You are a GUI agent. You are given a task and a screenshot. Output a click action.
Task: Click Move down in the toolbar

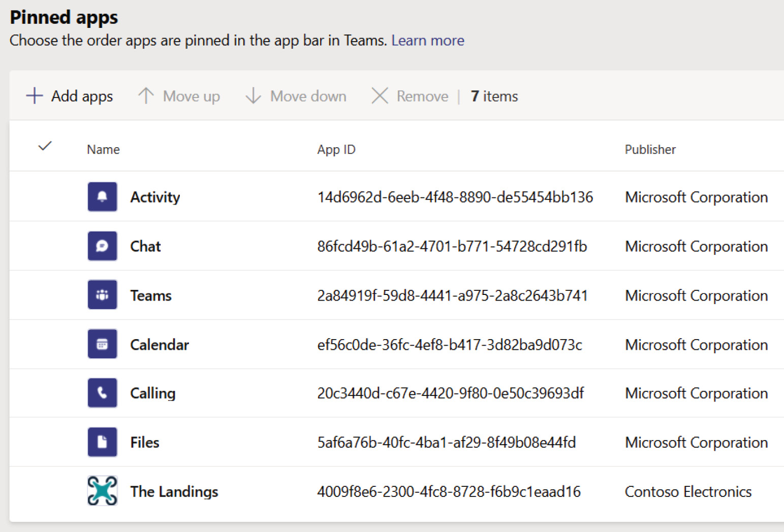coord(296,96)
